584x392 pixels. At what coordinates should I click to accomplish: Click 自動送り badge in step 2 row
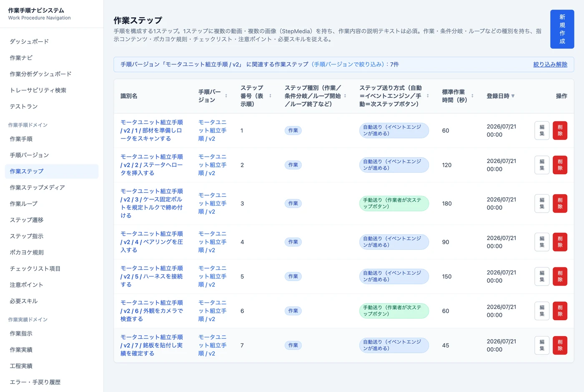click(394, 165)
